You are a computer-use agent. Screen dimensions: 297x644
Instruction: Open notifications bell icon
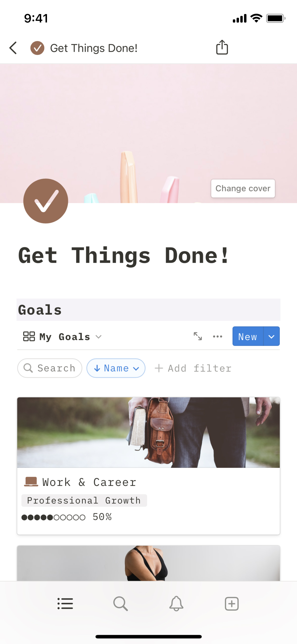pyautogui.click(x=176, y=604)
